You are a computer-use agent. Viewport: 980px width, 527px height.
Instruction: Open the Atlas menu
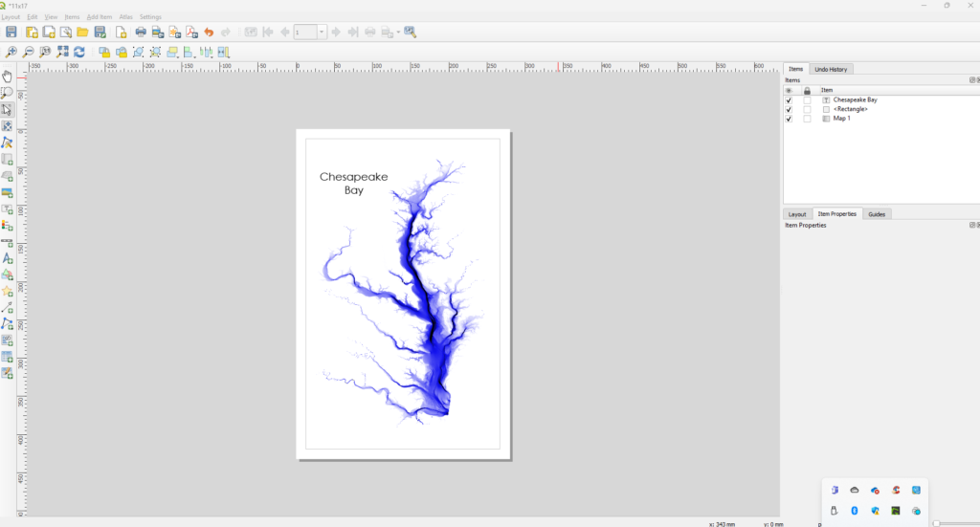[125, 17]
